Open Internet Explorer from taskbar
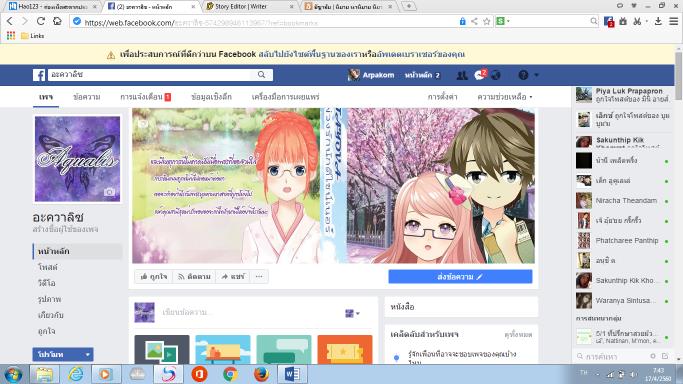The width and height of the screenshot is (683, 384). coord(76,374)
